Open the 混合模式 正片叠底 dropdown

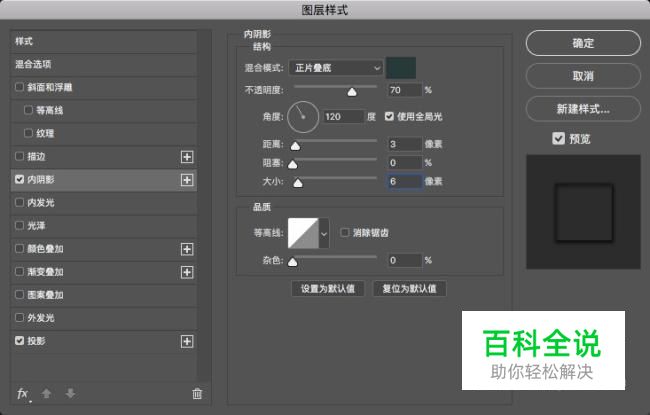(335, 68)
